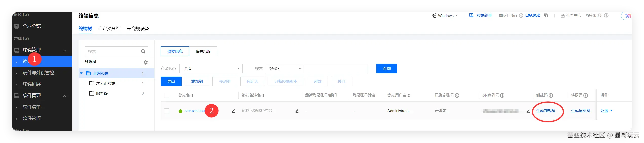
Task: Show 已绑定账号 info tooltip icon
Action: 457,96
